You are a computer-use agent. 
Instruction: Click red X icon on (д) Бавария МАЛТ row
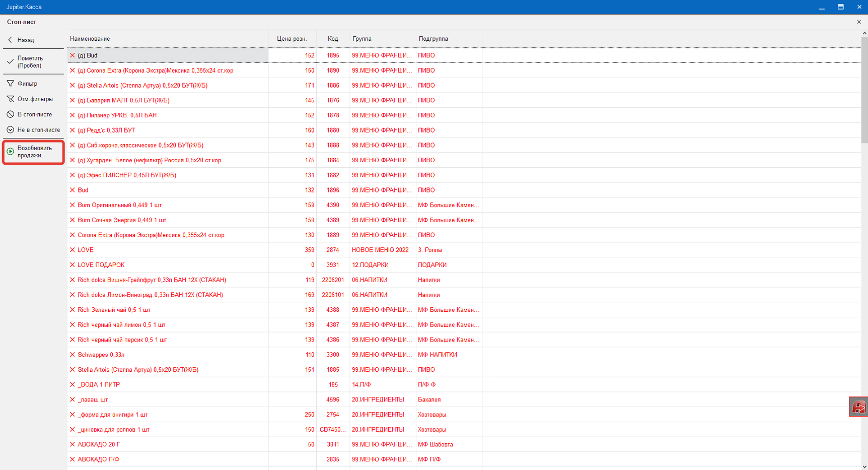pos(73,100)
